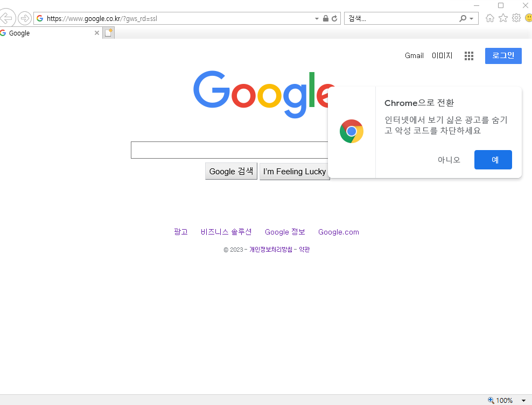Screen dimensions: 532x405
Task: Open the Google 정보 link
Action: point(285,232)
